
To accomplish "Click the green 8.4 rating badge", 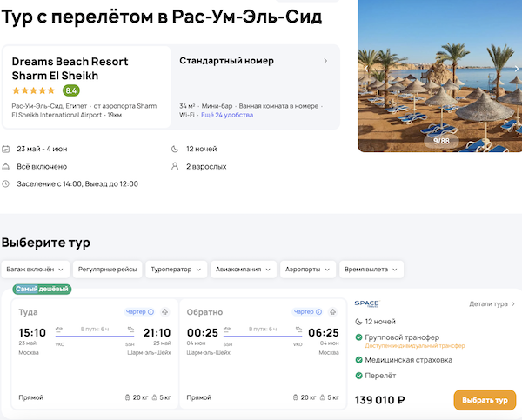I will [x=70, y=90].
